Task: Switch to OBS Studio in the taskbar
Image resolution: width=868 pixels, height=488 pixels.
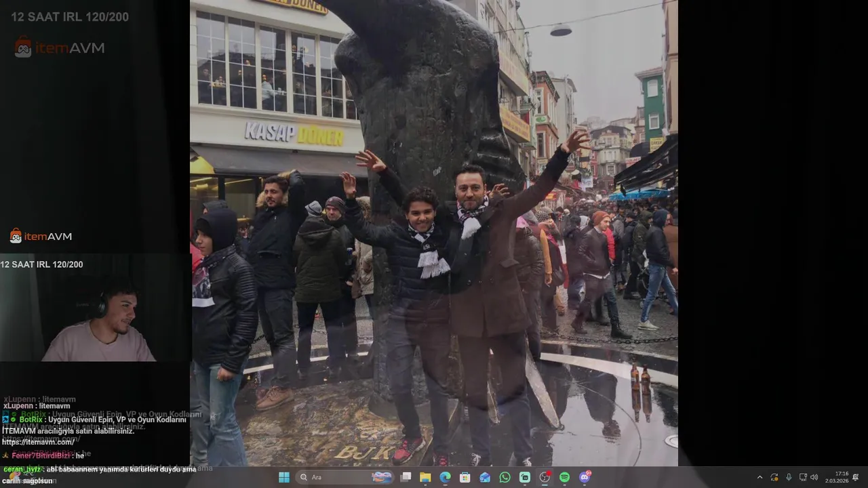Action: tap(545, 477)
